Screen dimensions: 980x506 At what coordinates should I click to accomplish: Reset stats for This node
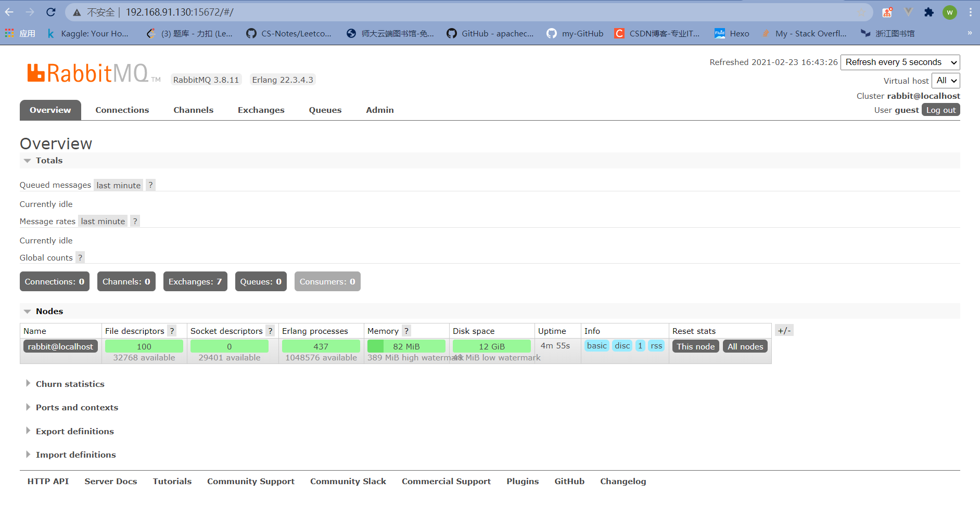tap(696, 346)
